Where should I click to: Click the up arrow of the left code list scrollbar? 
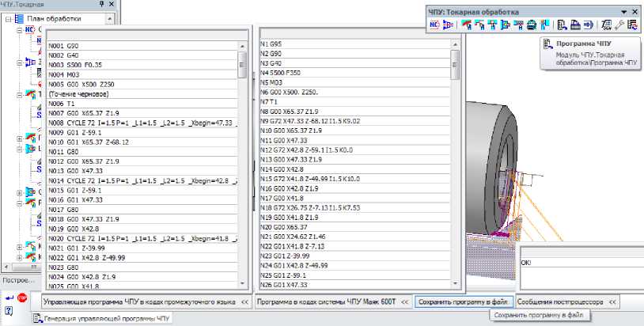click(242, 46)
